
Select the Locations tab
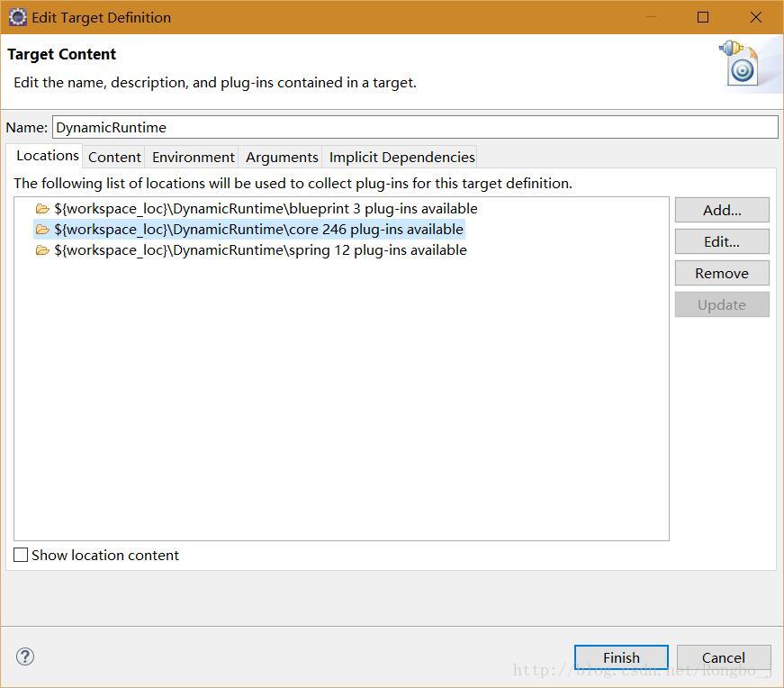pyautogui.click(x=47, y=155)
